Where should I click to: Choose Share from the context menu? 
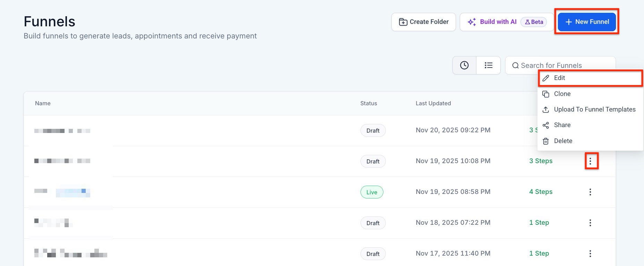coord(562,125)
